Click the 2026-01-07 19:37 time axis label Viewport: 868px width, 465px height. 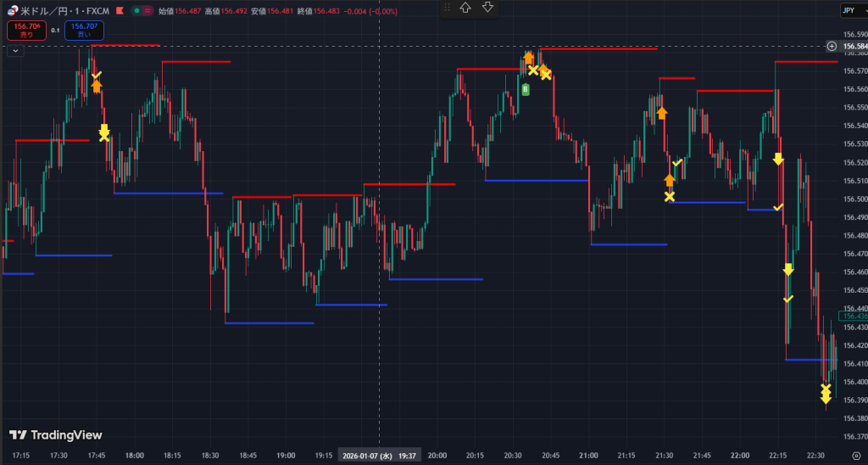(x=378, y=456)
